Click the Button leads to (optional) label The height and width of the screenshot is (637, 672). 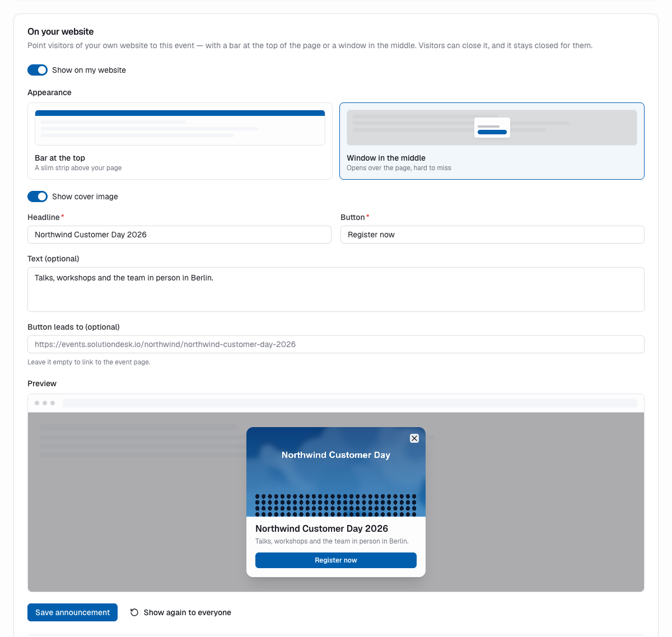73,327
